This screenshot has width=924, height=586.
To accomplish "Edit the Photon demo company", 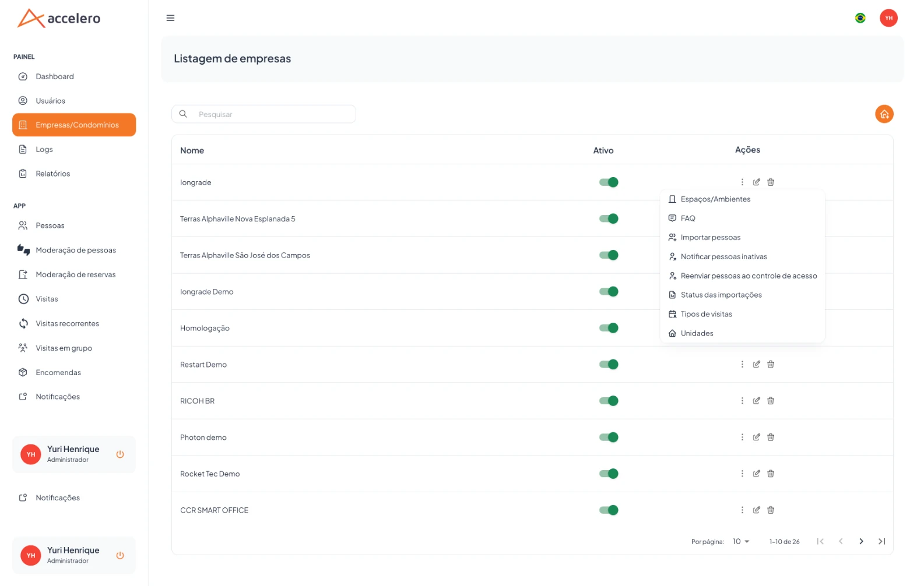I will (x=756, y=437).
